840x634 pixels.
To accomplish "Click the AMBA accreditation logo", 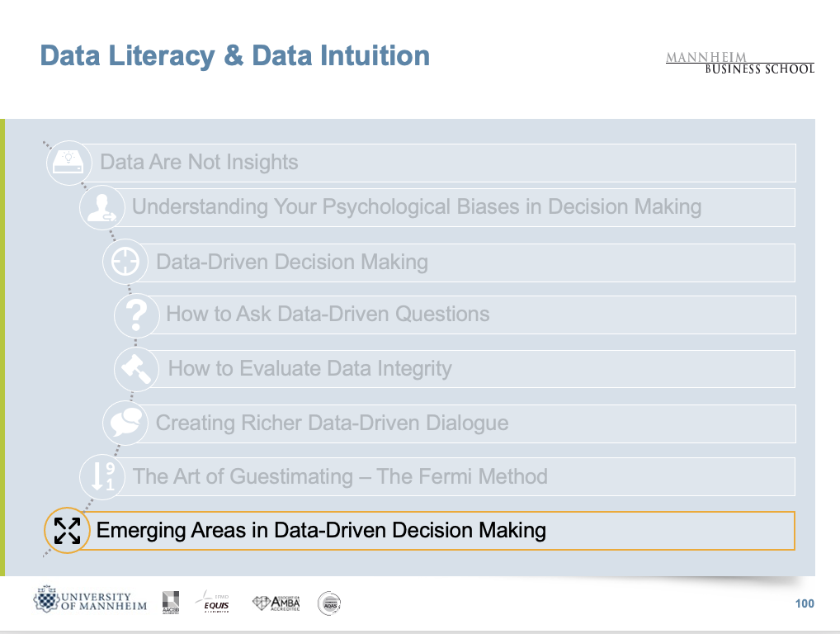I will click(x=276, y=603).
